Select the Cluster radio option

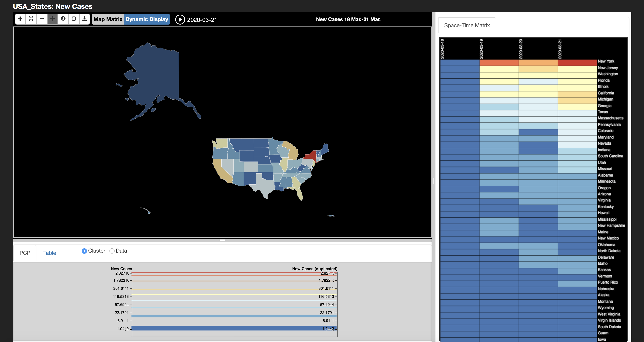tap(84, 251)
